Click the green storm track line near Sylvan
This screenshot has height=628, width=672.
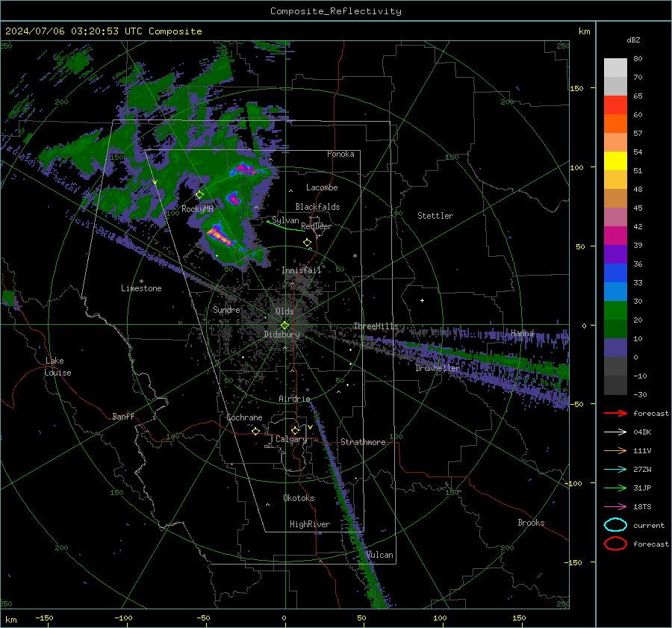pos(286,227)
